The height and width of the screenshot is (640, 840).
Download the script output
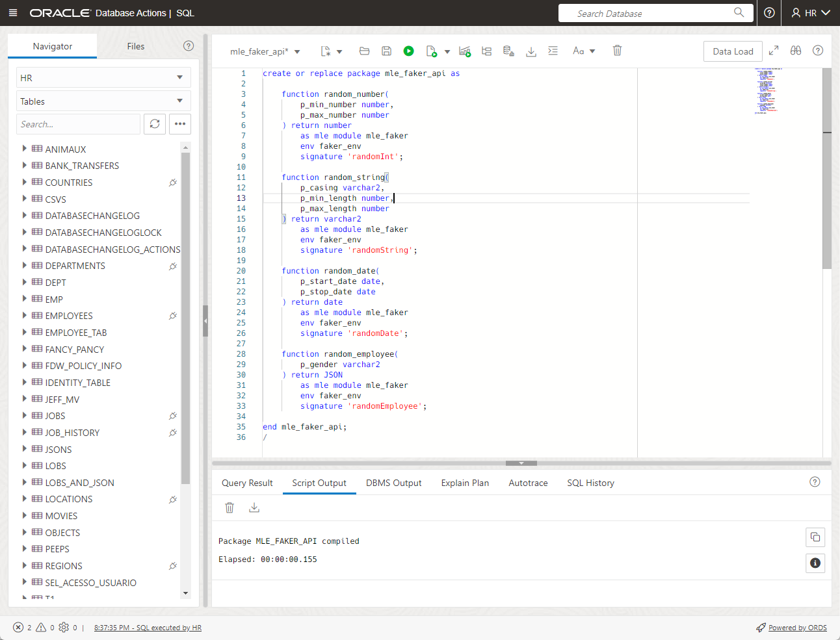[254, 507]
